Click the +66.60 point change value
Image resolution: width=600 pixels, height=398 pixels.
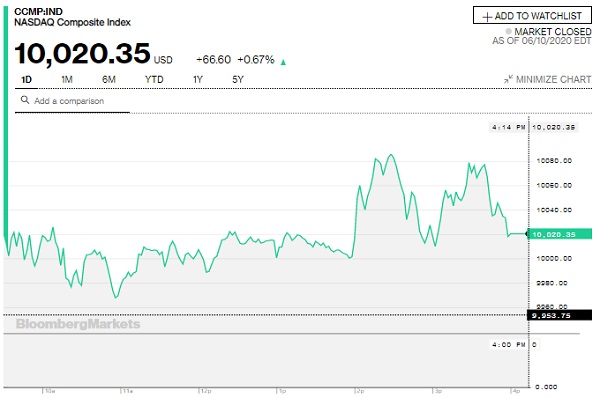[x=214, y=60]
